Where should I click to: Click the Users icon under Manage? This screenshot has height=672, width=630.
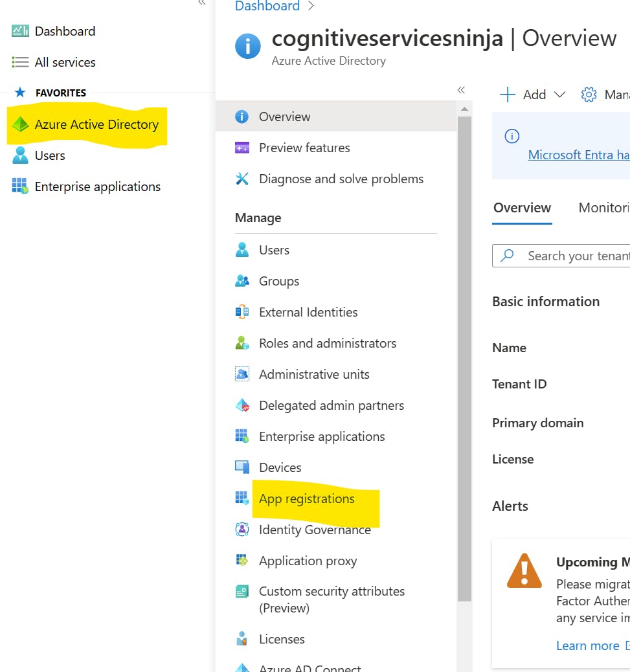click(242, 249)
